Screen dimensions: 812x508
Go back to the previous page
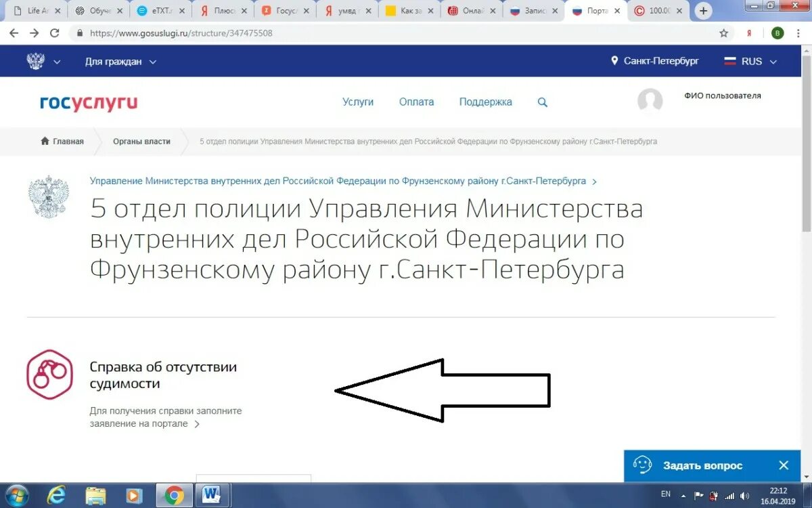coord(15,33)
